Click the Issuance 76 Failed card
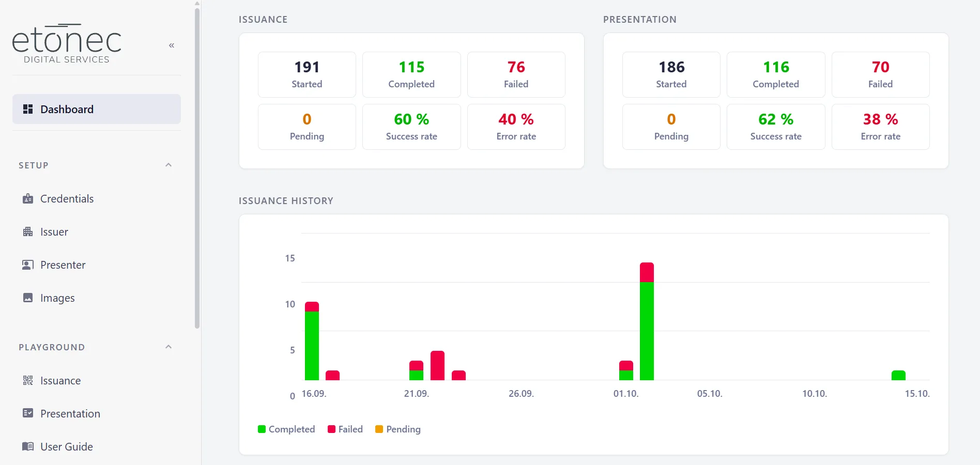980x465 pixels. [x=516, y=74]
